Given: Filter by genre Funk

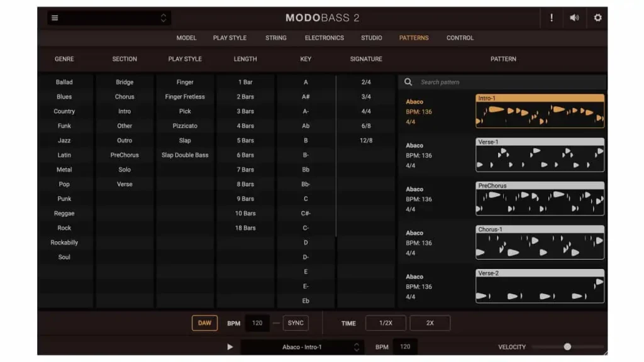Looking at the screenshot, I should click(64, 126).
